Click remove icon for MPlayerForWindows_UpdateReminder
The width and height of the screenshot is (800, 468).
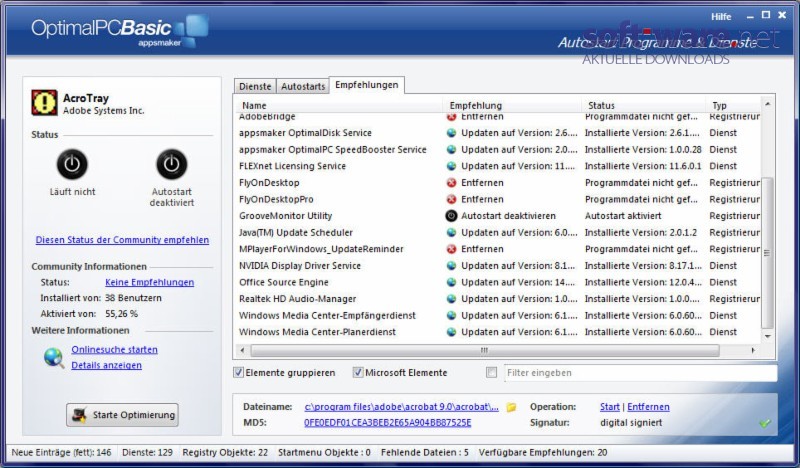point(451,249)
